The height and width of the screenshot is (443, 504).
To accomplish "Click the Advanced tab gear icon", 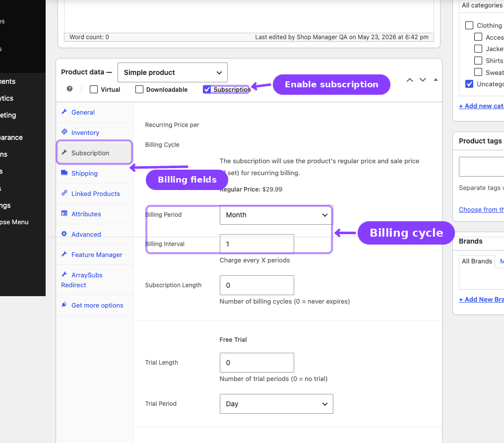I will [64, 234].
